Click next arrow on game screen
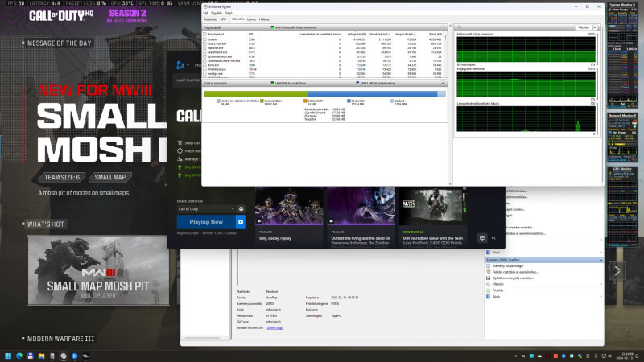 pos(617,270)
